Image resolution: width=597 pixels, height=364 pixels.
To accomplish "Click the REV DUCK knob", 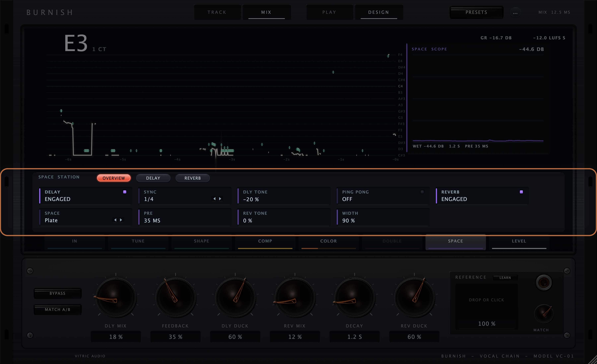I will (x=414, y=297).
